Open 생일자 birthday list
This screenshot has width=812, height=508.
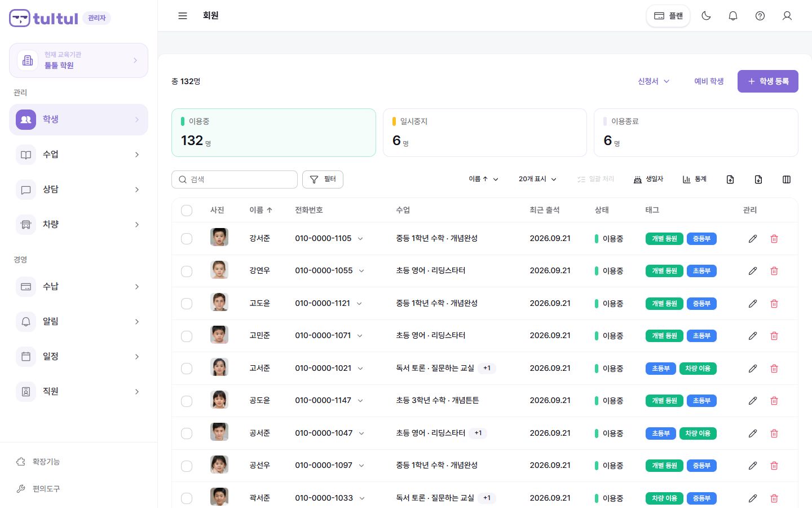(x=648, y=179)
